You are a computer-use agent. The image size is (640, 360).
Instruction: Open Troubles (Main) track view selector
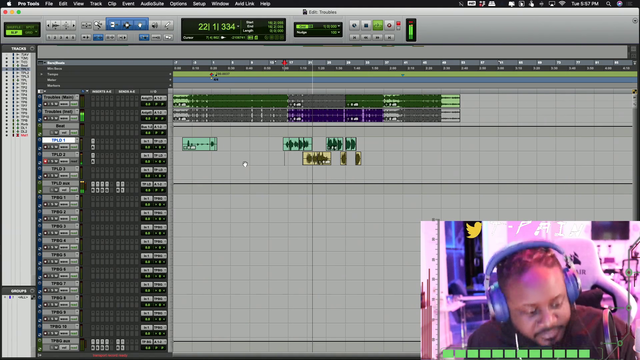click(x=64, y=104)
